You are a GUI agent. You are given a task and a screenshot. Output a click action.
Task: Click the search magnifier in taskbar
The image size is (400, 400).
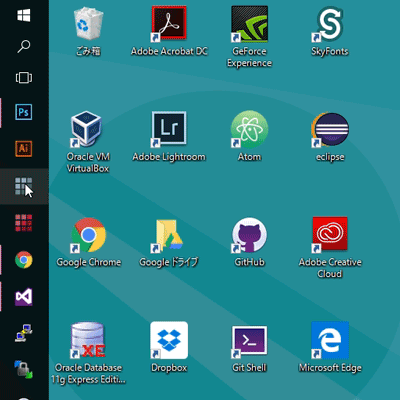(24, 46)
